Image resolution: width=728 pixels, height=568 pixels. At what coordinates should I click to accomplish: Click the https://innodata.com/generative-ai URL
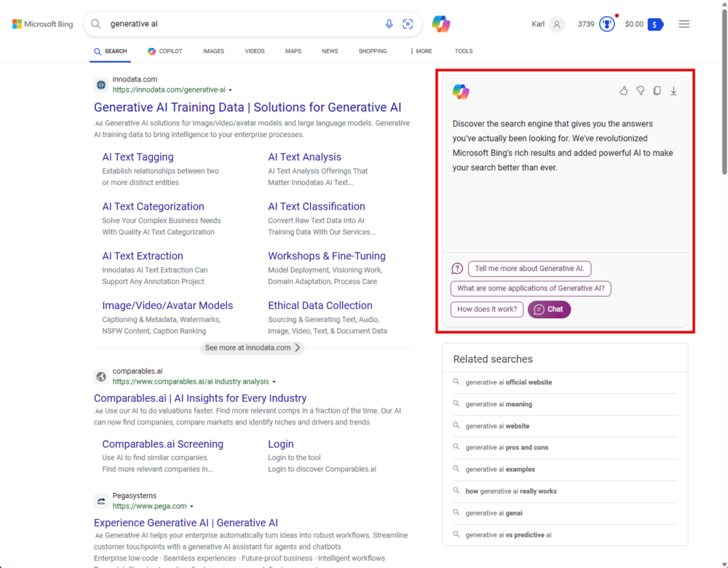pyautogui.click(x=169, y=90)
